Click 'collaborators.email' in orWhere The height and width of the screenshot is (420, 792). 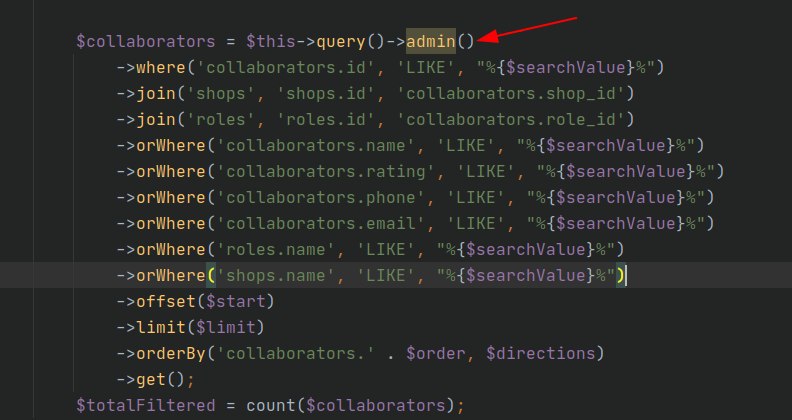pos(321,224)
